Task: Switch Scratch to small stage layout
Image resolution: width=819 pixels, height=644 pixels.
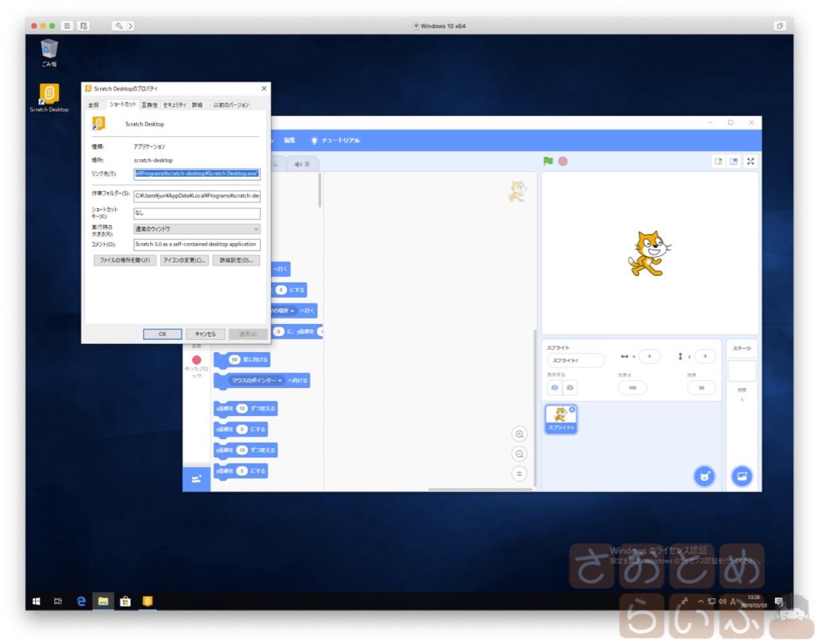Action: pyautogui.click(x=719, y=162)
